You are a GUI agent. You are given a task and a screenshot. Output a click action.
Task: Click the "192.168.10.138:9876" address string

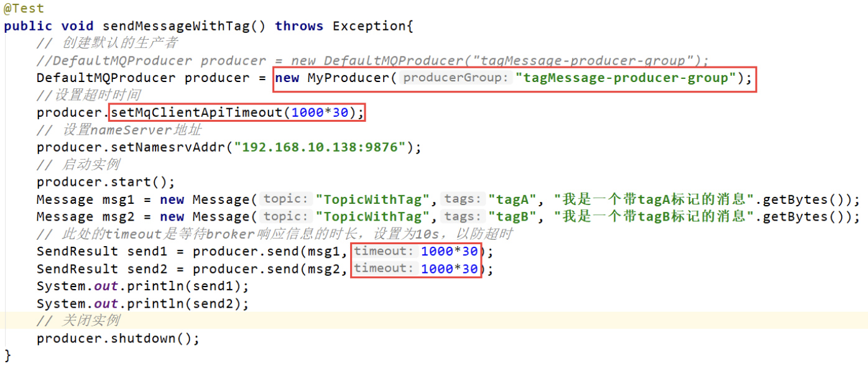point(323,147)
